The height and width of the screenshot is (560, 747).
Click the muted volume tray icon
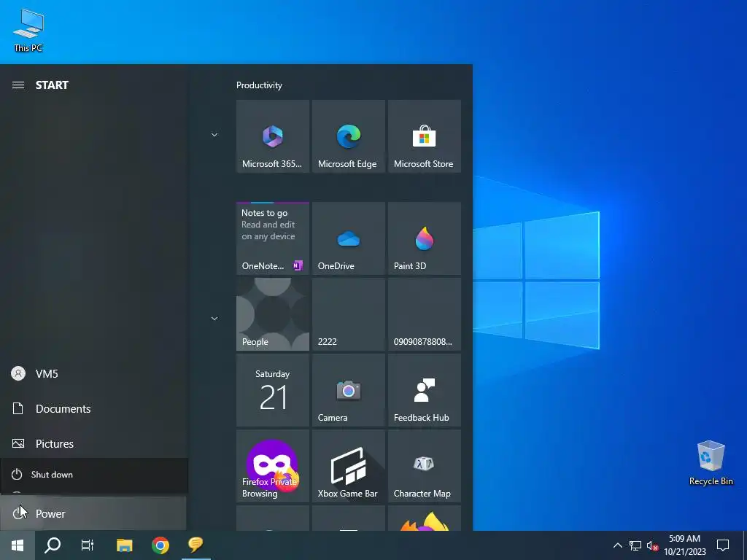coord(652,545)
